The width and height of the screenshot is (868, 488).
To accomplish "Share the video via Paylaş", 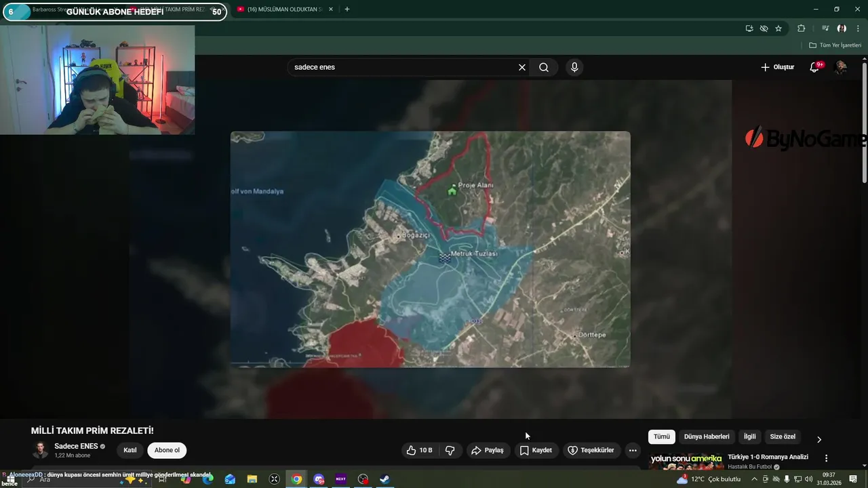I will coord(488,450).
